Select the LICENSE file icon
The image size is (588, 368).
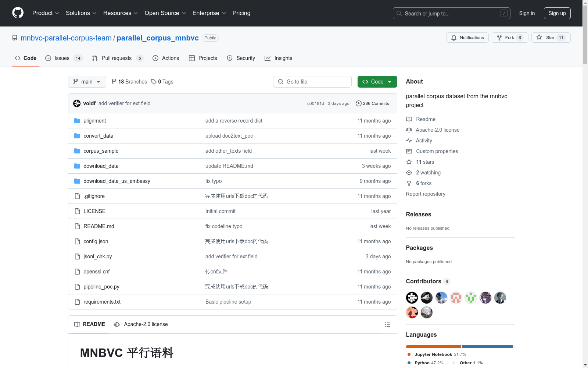(77, 211)
